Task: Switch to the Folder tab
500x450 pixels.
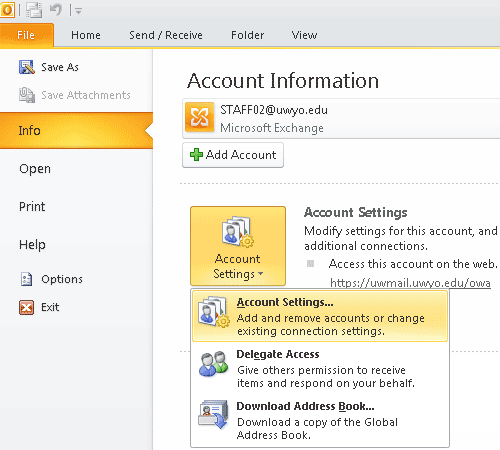Action: (247, 35)
